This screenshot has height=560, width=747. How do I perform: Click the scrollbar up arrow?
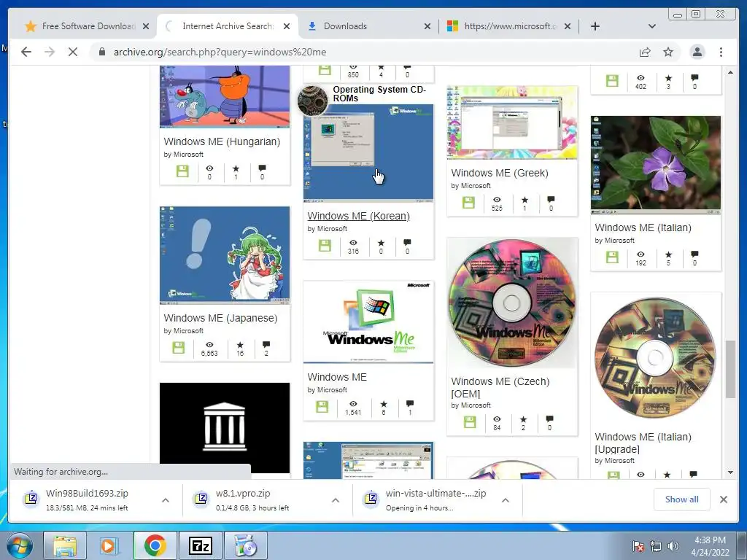tap(730, 72)
